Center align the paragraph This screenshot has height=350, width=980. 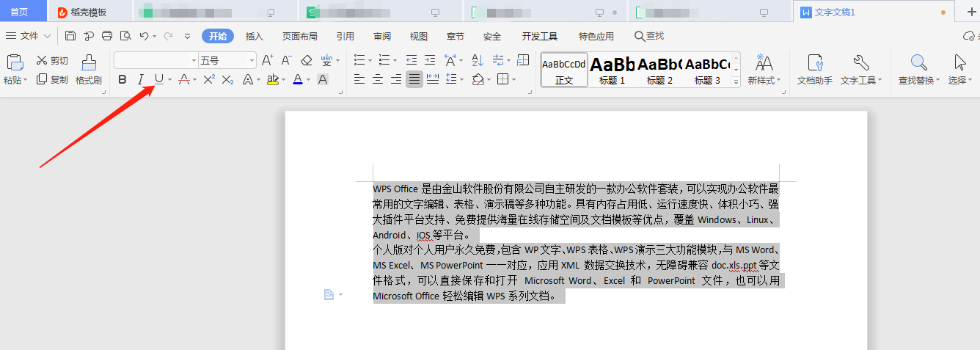pyautogui.click(x=378, y=79)
